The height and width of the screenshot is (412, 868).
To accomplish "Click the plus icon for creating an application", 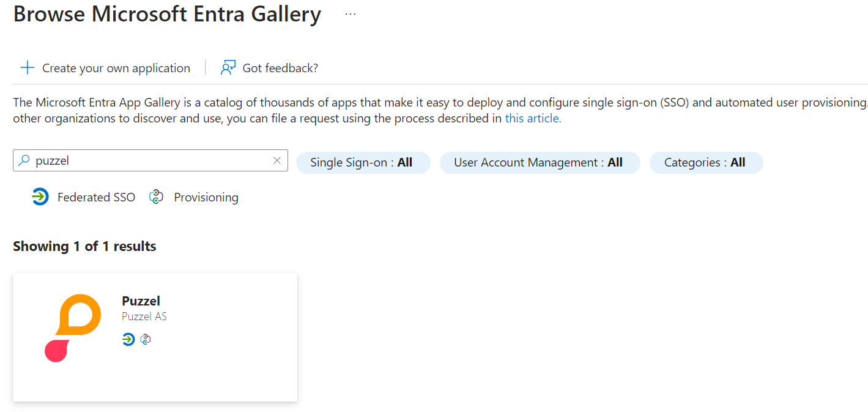I will pyautogui.click(x=28, y=68).
